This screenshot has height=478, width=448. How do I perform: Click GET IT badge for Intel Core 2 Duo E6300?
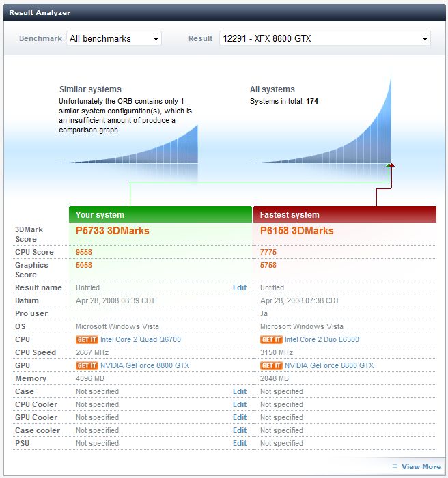coord(271,339)
